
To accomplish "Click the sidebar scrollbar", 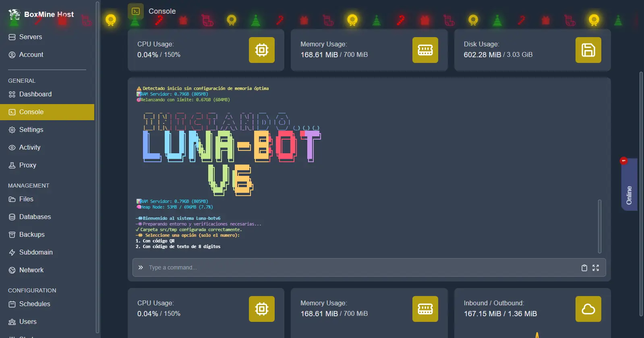I will click(97, 167).
